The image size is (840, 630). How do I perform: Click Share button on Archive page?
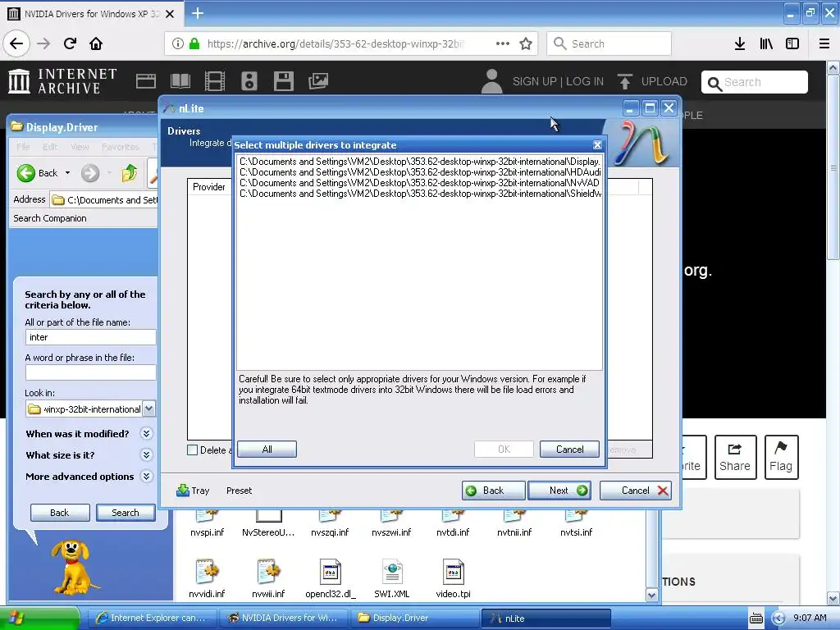click(735, 457)
